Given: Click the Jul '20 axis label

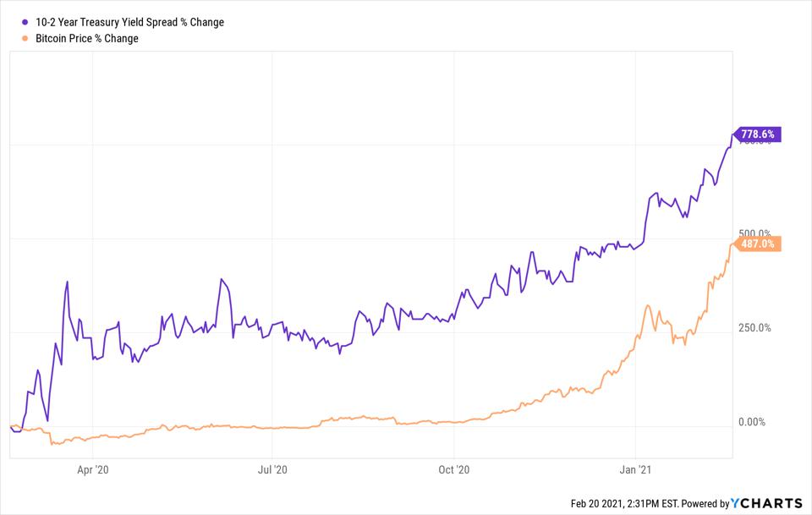Looking at the screenshot, I should click(272, 469).
